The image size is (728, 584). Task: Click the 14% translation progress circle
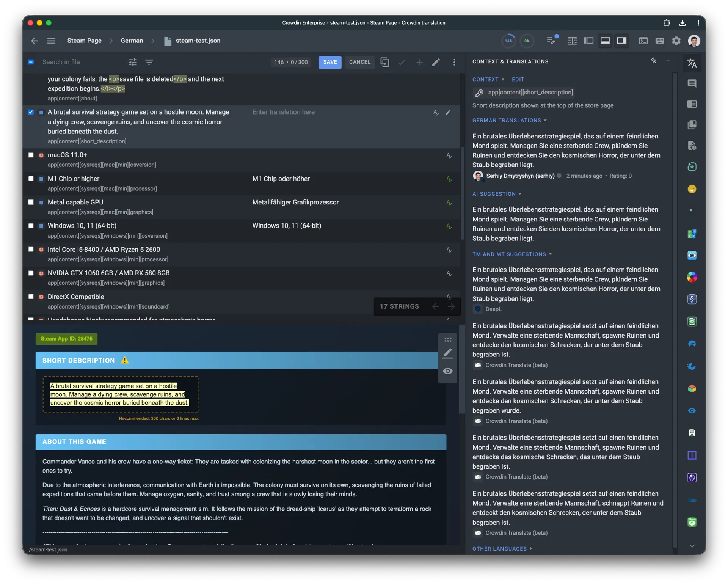pyautogui.click(x=508, y=41)
